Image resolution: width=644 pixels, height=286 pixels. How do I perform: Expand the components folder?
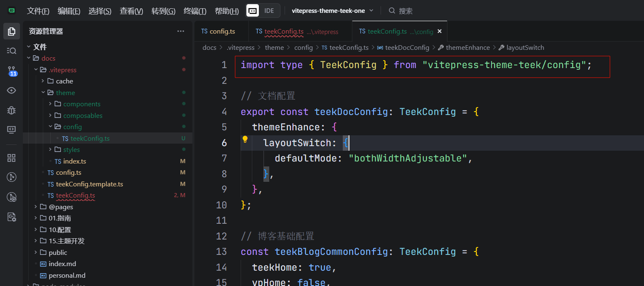click(81, 104)
